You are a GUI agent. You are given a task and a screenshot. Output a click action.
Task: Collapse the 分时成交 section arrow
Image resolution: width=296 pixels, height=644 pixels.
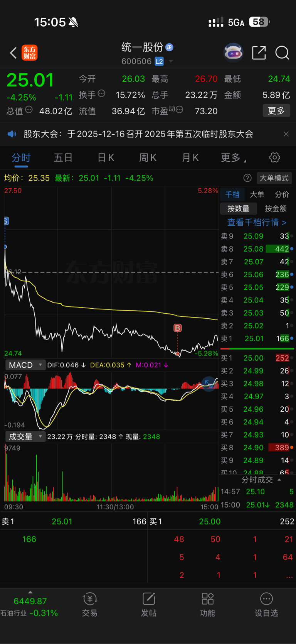(279, 480)
